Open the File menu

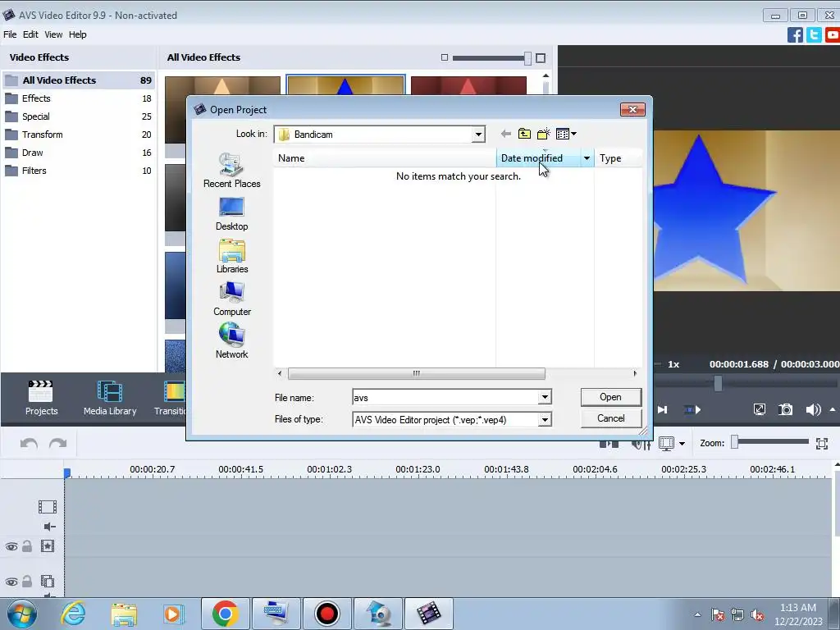tap(10, 34)
